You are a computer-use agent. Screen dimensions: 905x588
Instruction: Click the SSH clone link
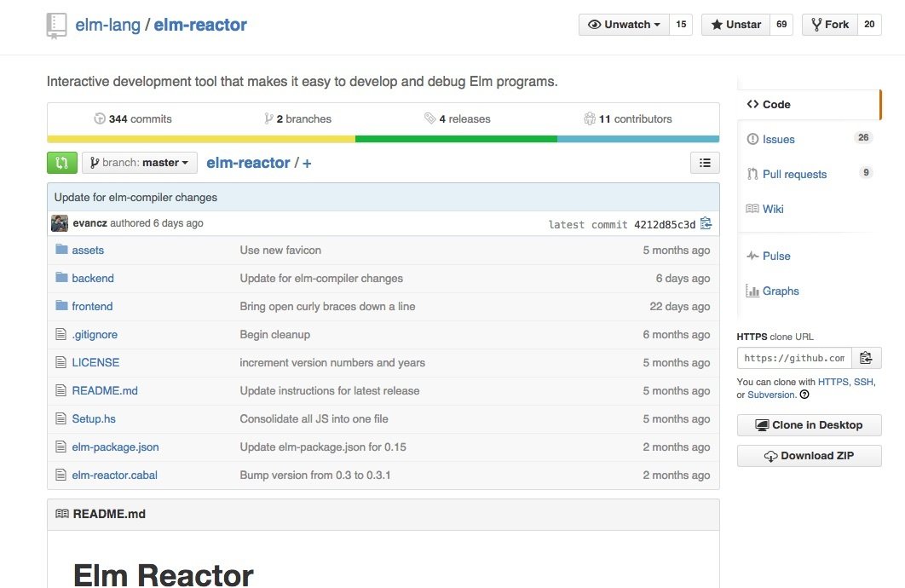click(863, 382)
